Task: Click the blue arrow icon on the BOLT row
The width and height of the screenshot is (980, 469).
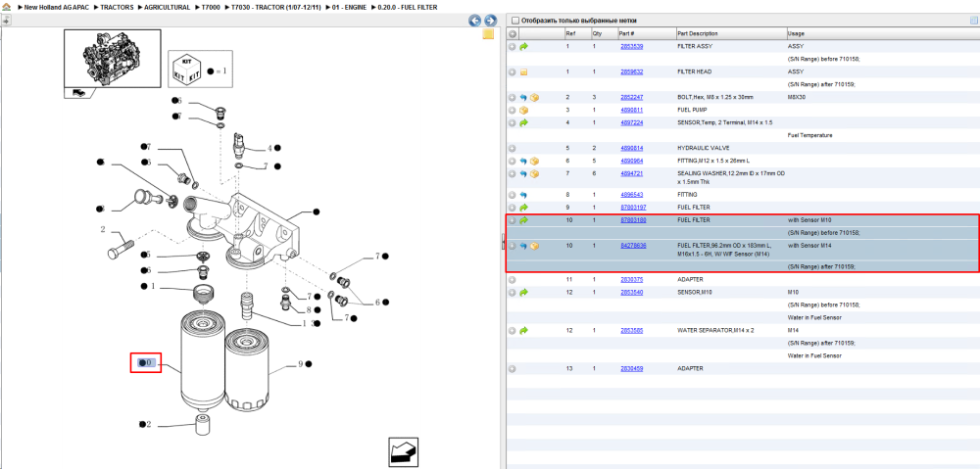Action: point(523,97)
